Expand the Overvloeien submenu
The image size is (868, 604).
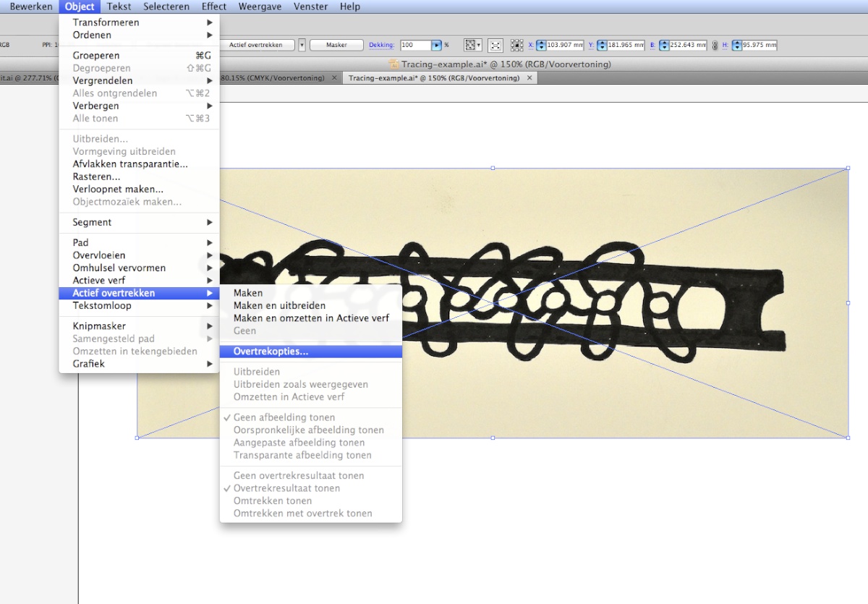click(x=139, y=255)
